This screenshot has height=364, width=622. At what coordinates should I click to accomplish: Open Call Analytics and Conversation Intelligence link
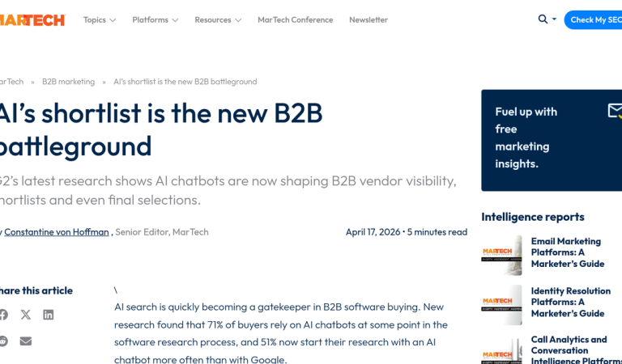[x=575, y=350]
